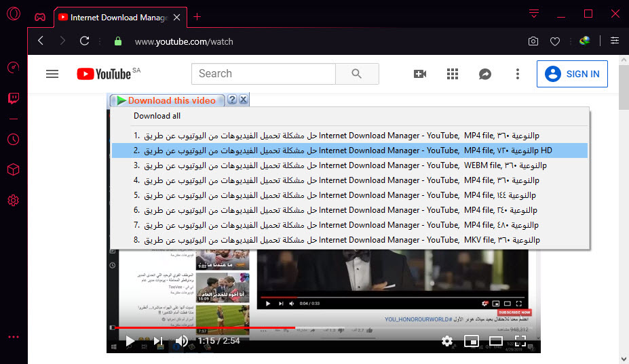
Task: Click the address bar URL
Action: [x=184, y=42]
